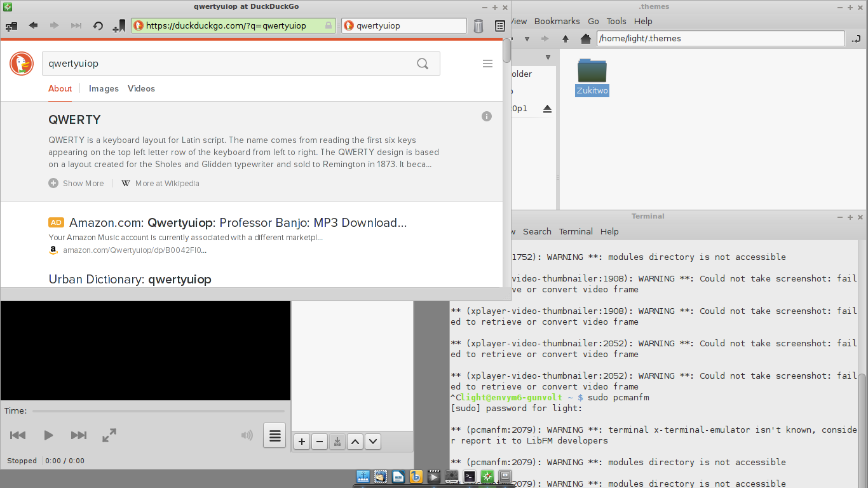Toggle the playlist sidebar button in player
868x488 pixels.
tap(275, 436)
